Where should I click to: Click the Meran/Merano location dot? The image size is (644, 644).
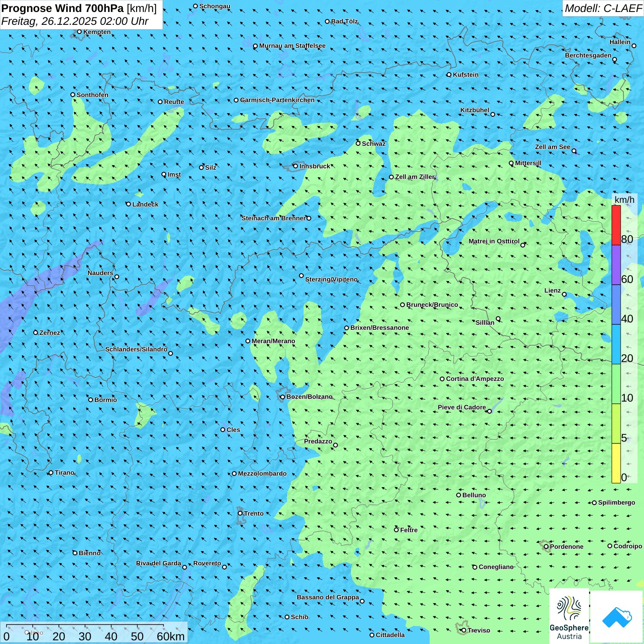pos(248,341)
